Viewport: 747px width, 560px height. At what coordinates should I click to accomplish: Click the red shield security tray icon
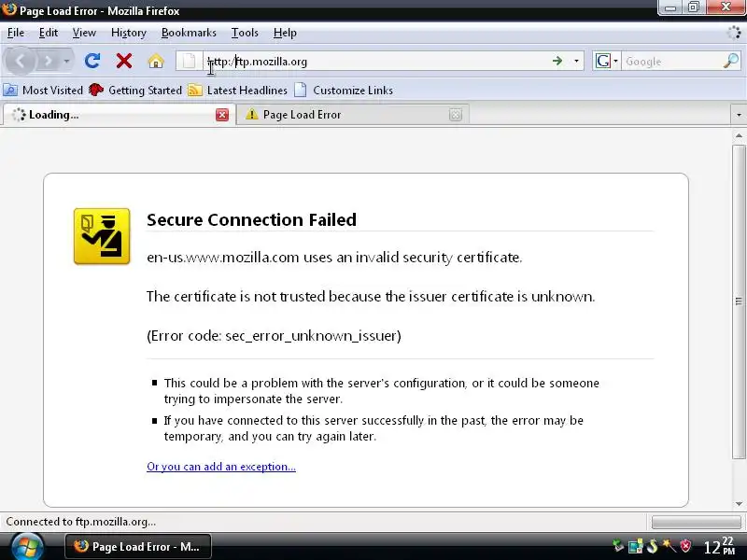pyautogui.click(x=685, y=546)
